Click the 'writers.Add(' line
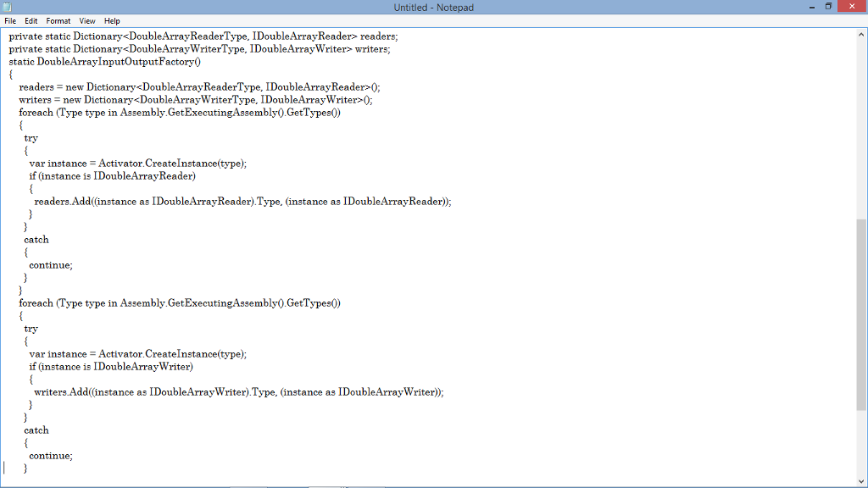The width and height of the screenshot is (868, 488). pos(238,392)
